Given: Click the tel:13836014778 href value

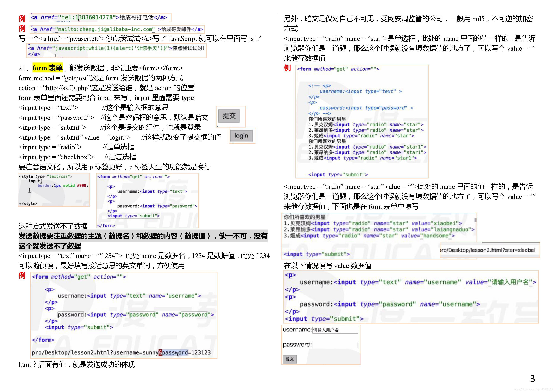Looking at the screenshot, I should (x=87, y=17).
